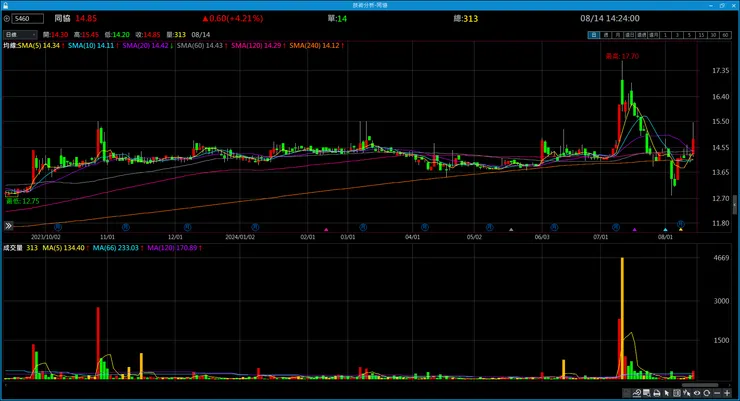Screen dimensions: 740x401
Task: Click the window search icon in bottom toolbar
Action: click(x=647, y=393)
